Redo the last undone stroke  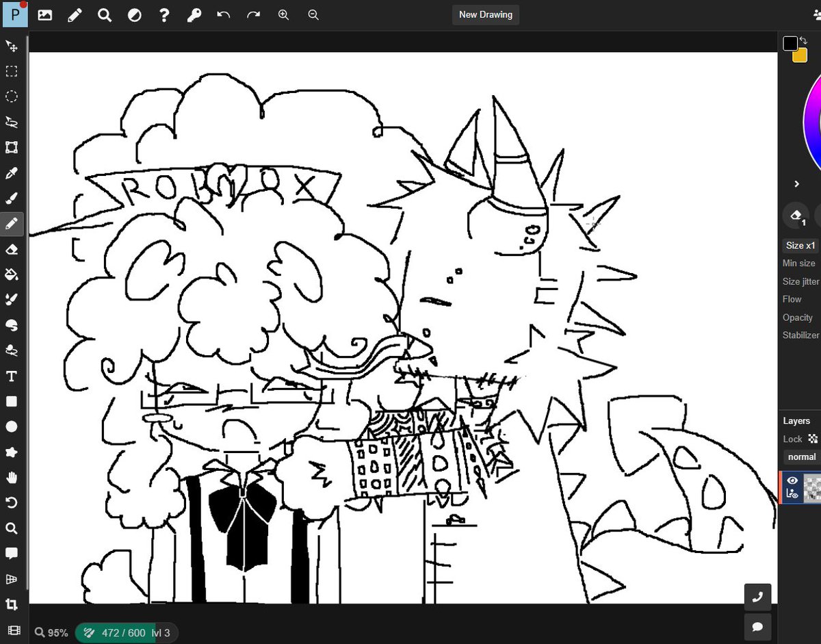click(x=254, y=14)
